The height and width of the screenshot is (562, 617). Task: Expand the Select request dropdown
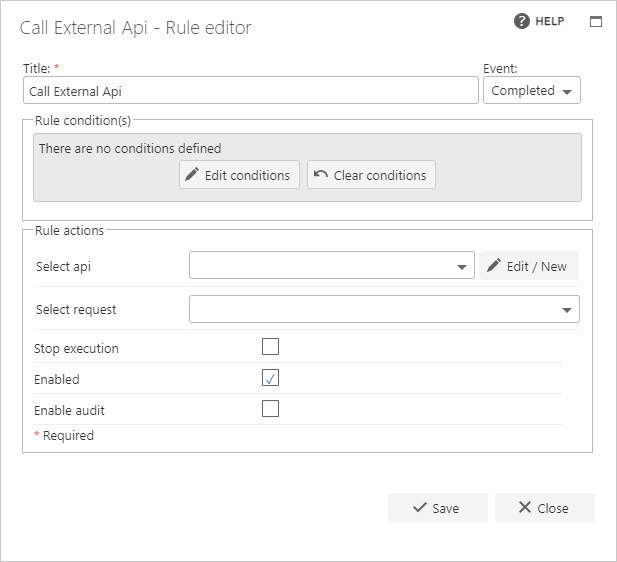pos(384,309)
